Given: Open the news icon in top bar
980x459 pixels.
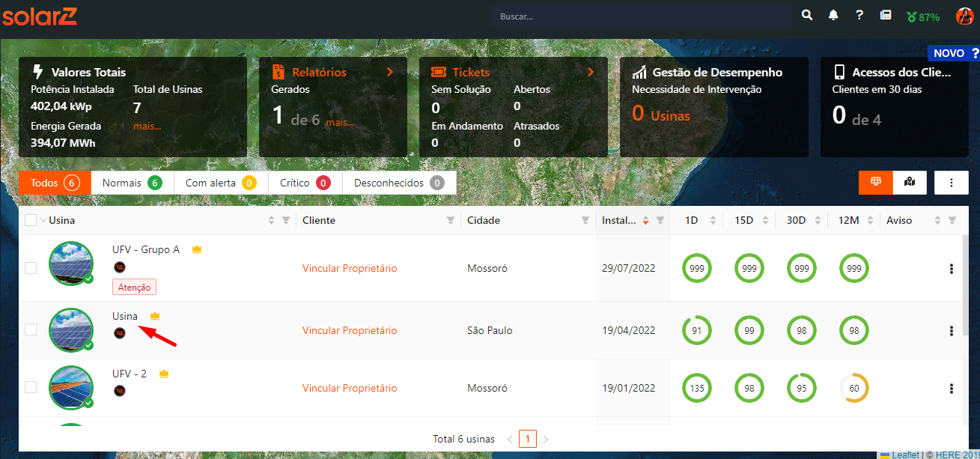Looking at the screenshot, I should (x=886, y=16).
